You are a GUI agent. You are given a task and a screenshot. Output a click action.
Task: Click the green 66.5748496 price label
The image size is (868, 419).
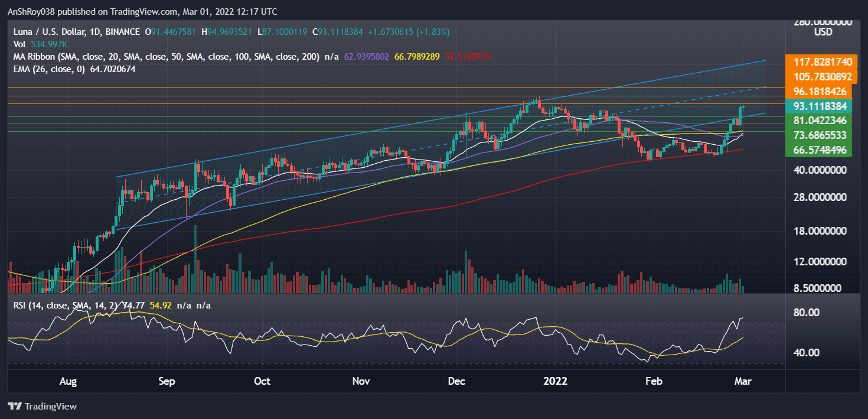coord(820,151)
